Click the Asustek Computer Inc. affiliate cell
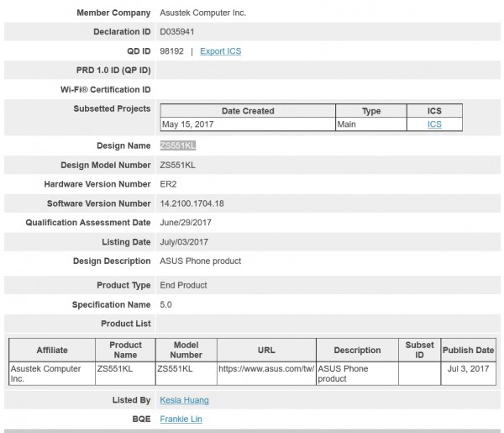Viewport: 504px width, 433px height. pyautogui.click(x=45, y=374)
